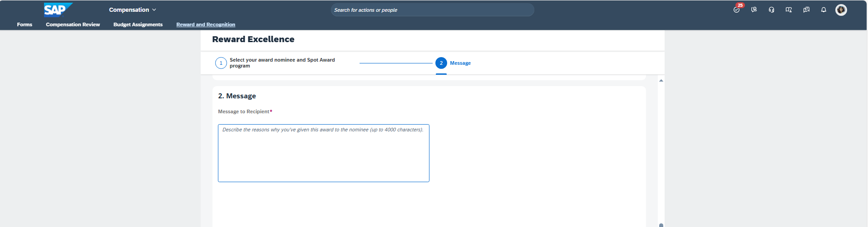Viewport: 868px width, 227px height.
Task: Click step 1 label Select your award nominee
Action: (x=282, y=63)
